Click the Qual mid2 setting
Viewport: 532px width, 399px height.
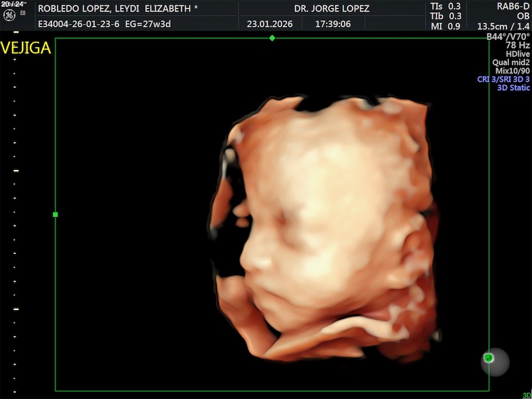(x=511, y=62)
